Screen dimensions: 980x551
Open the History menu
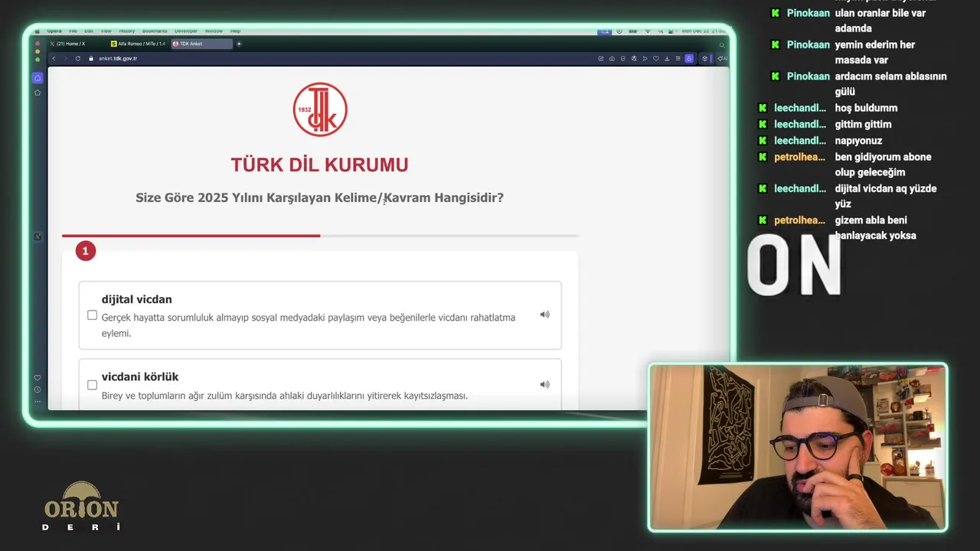[127, 31]
